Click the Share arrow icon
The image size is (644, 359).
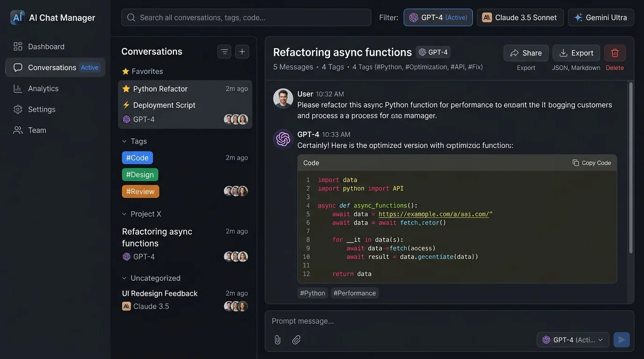click(514, 53)
